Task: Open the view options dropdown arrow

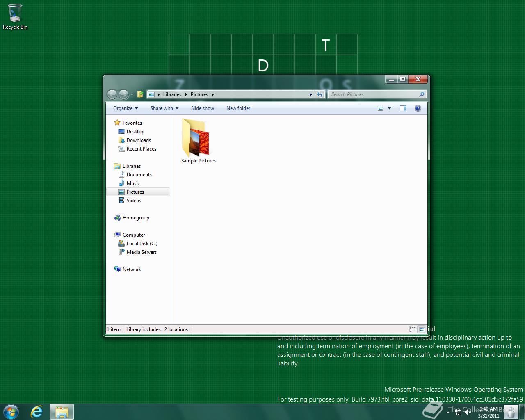Action: pos(389,108)
